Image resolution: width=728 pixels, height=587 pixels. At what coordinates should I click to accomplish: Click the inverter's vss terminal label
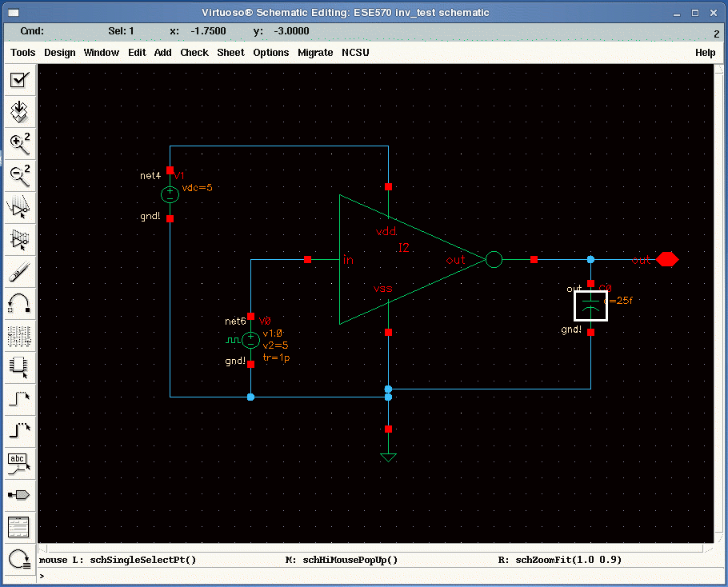tap(383, 289)
